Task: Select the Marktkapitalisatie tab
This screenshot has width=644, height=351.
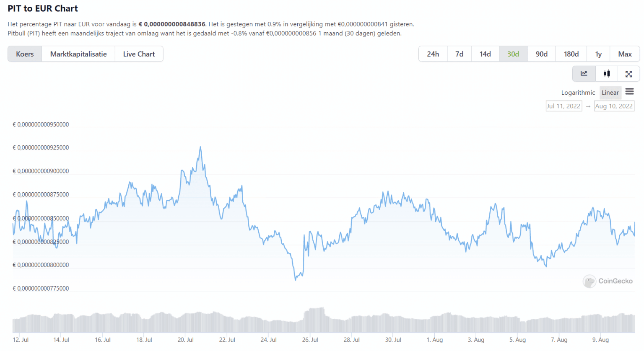Action: pyautogui.click(x=78, y=54)
